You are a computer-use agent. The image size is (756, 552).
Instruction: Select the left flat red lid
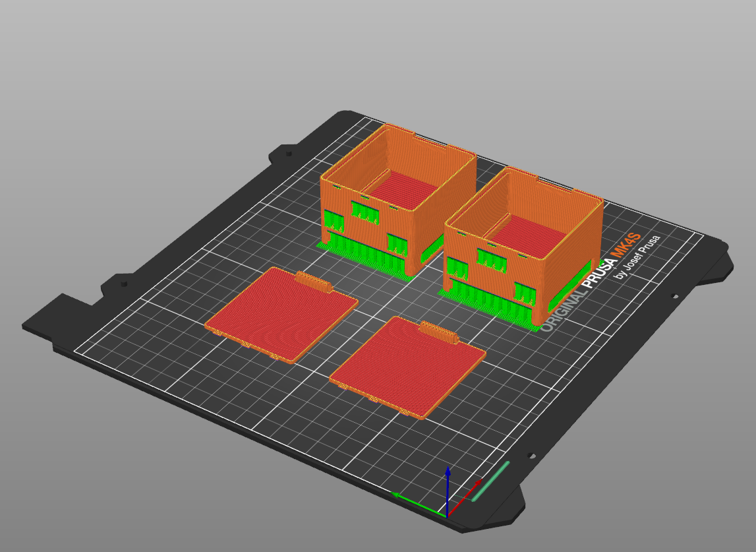(x=280, y=315)
